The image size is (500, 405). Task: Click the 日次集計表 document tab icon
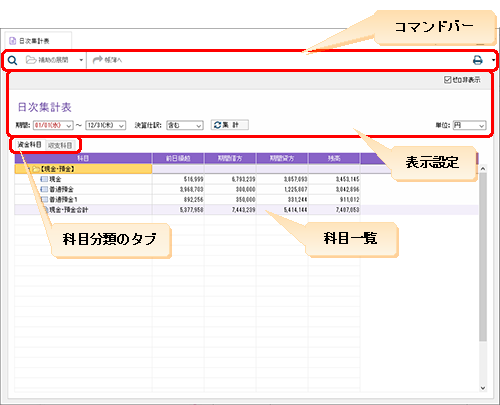[12, 41]
